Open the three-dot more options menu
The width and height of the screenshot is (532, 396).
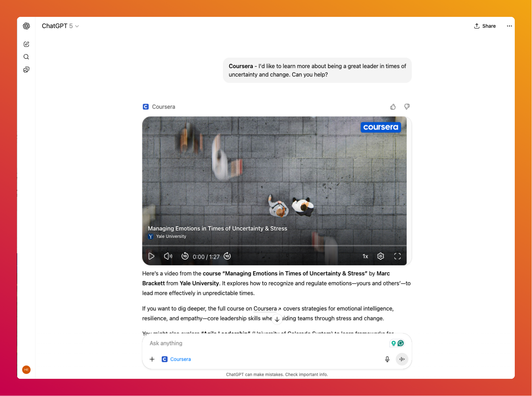tap(509, 26)
